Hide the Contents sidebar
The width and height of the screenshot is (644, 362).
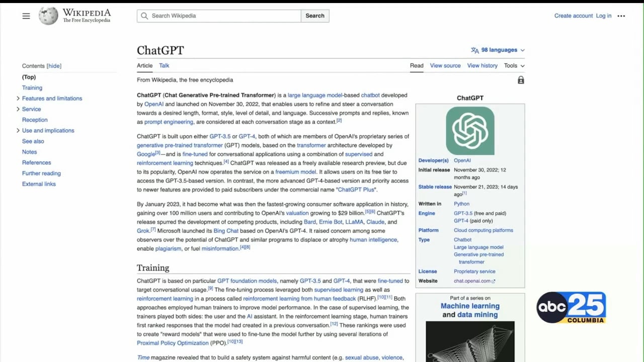click(54, 66)
